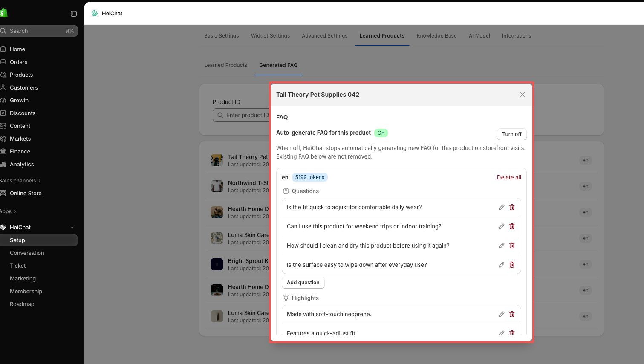Open HeiChat Ticket page

tap(18, 266)
